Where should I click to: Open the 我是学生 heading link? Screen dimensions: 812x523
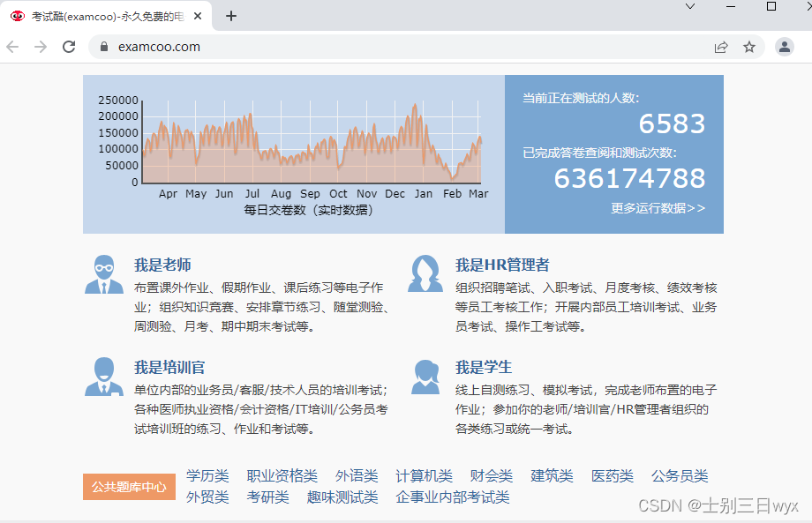483,367
